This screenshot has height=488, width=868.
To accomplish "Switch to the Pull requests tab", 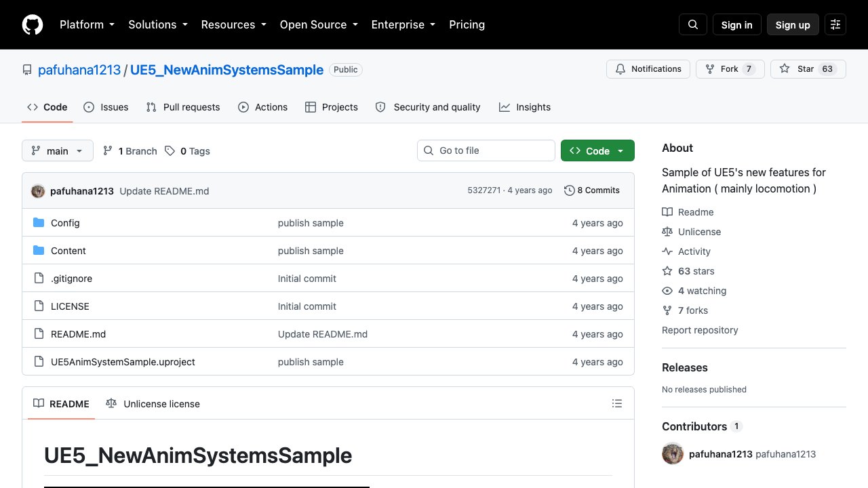I will pos(183,107).
